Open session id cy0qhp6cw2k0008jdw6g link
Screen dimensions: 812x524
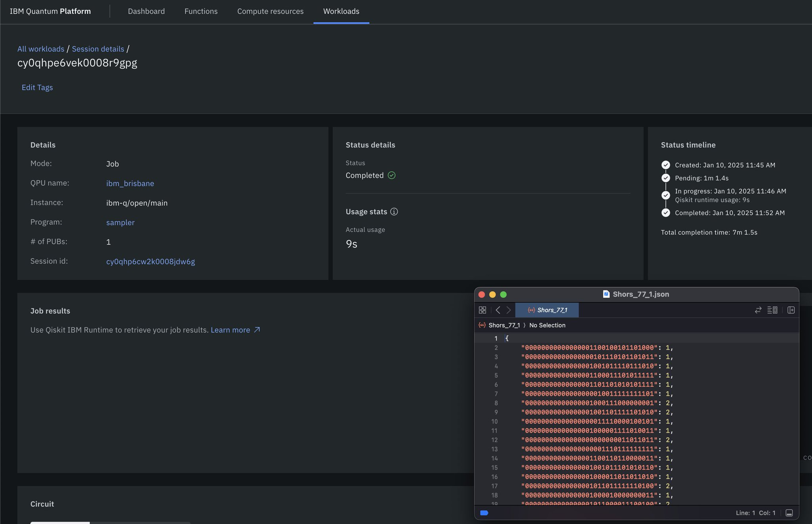tap(151, 262)
